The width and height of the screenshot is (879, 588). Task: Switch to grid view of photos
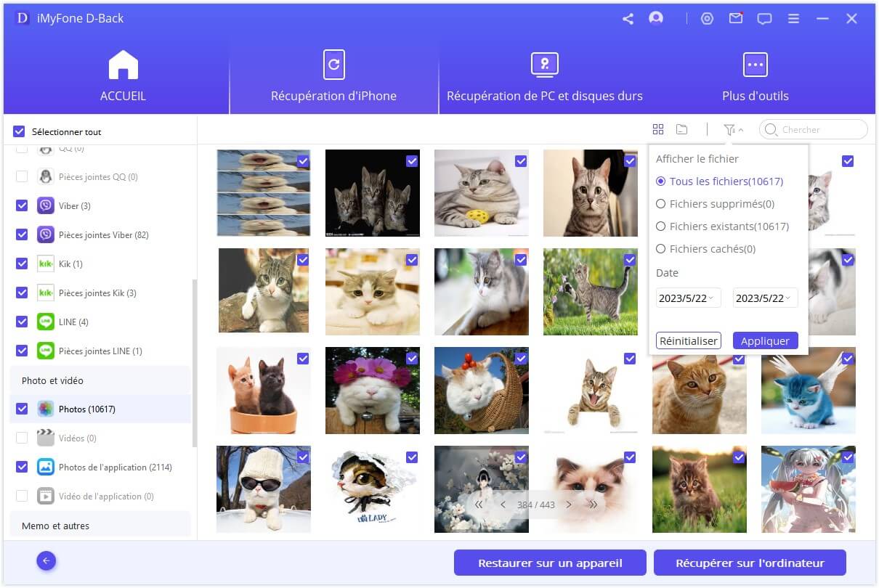coord(658,128)
